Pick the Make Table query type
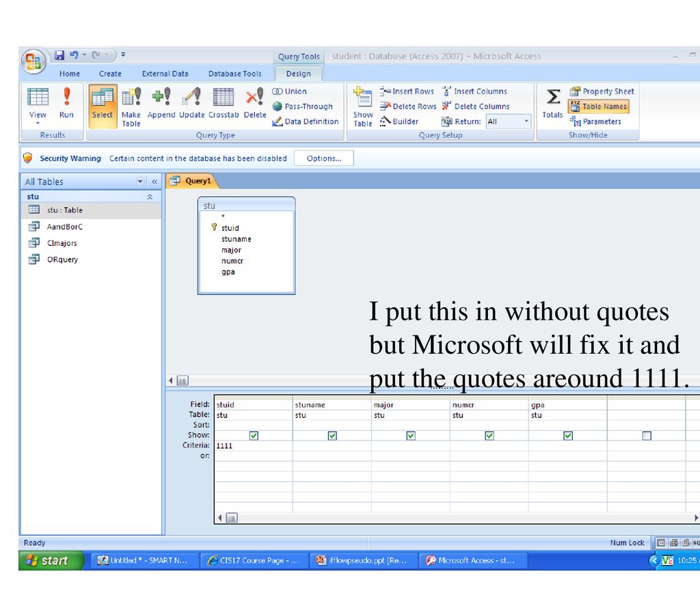Image resolution: width=700 pixels, height=597 pixels. click(131, 107)
